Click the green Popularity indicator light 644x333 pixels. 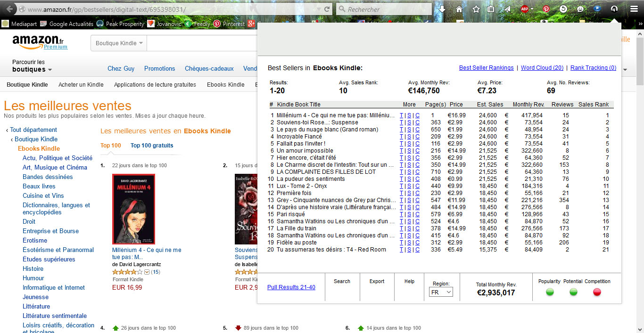click(550, 292)
